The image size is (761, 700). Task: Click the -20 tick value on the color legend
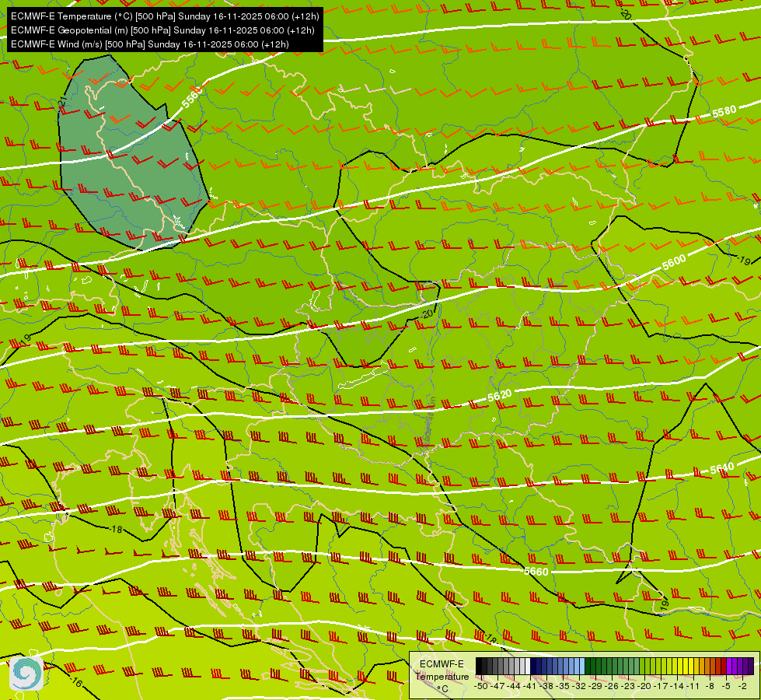point(644,686)
